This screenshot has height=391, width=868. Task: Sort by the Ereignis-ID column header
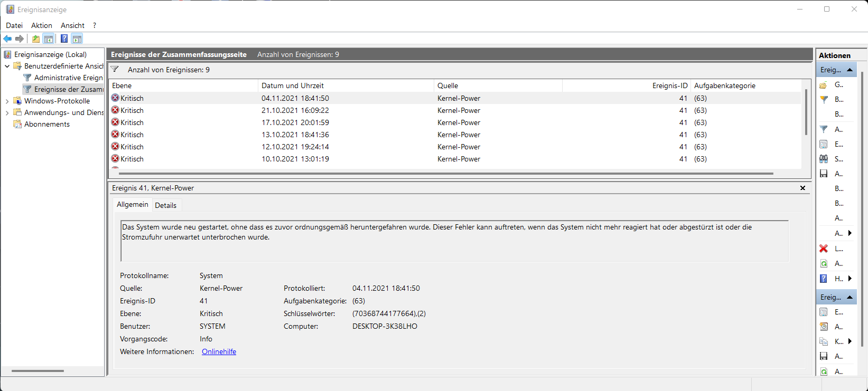627,85
